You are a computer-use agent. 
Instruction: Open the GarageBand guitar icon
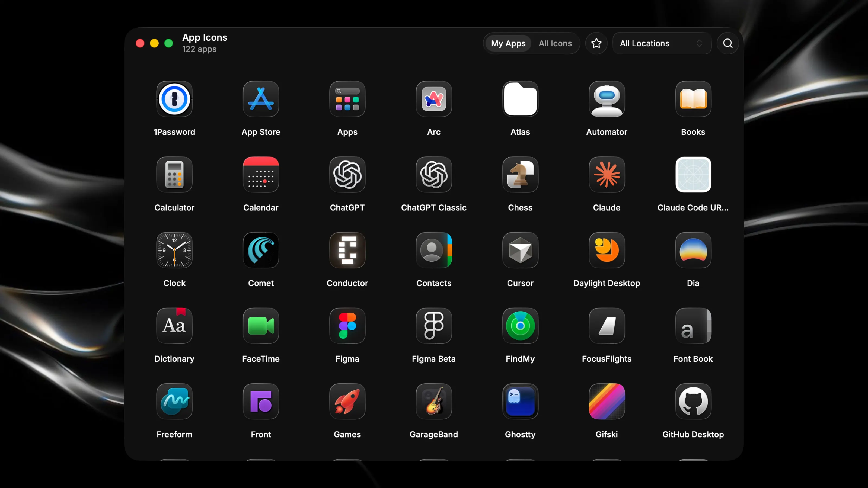(434, 402)
